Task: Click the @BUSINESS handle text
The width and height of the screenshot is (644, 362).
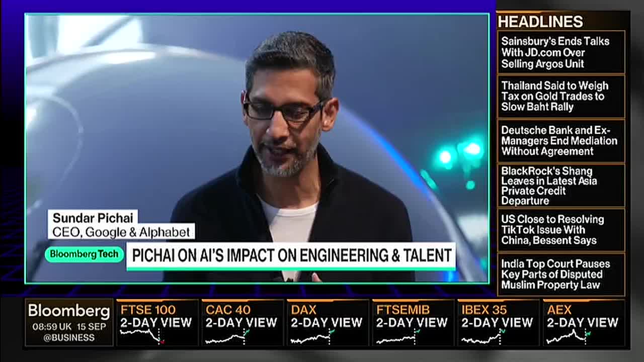Action: coord(69,338)
